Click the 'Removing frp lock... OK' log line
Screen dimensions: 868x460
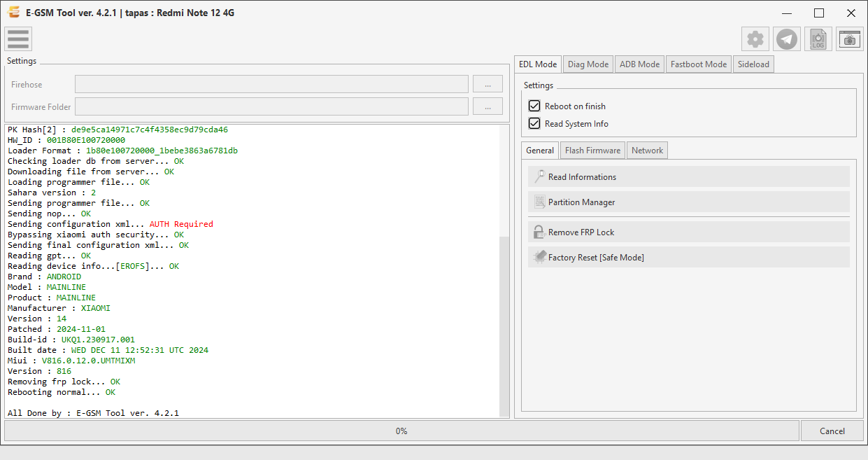point(64,382)
